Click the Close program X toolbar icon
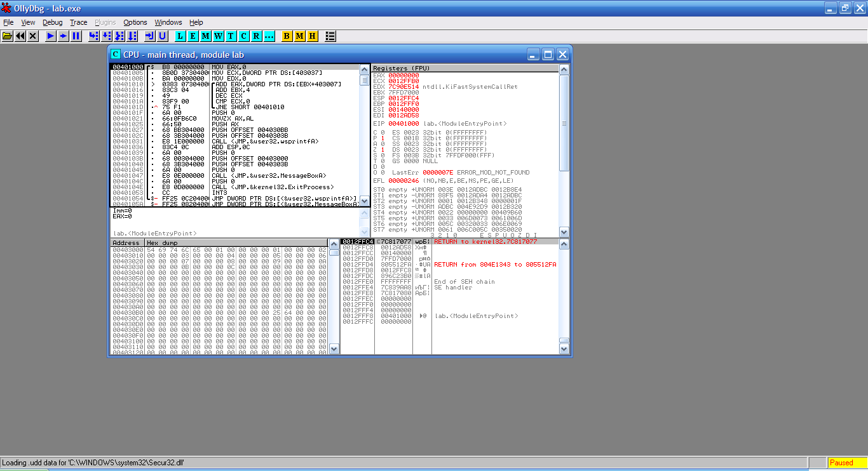The image size is (868, 471). pos(33,36)
